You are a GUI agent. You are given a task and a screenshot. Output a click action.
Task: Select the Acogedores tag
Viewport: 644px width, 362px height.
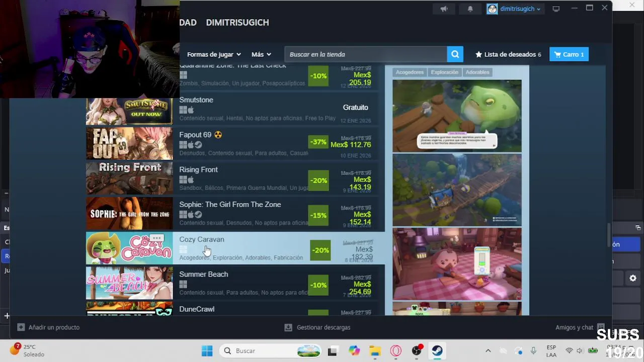point(410,72)
